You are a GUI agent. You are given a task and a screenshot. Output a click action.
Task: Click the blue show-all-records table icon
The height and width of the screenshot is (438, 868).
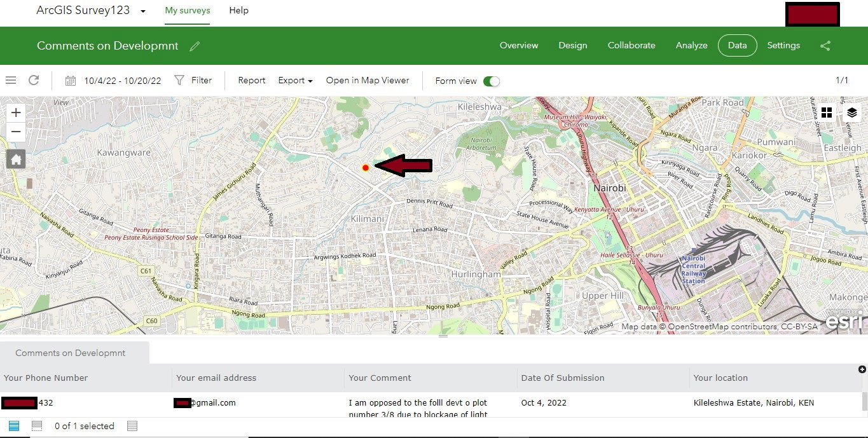tap(14, 426)
